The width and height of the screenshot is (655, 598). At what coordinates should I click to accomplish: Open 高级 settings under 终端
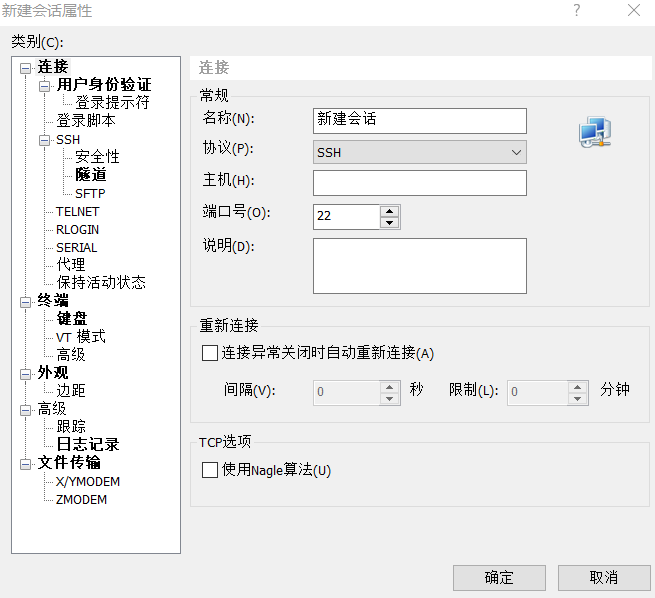(x=71, y=355)
